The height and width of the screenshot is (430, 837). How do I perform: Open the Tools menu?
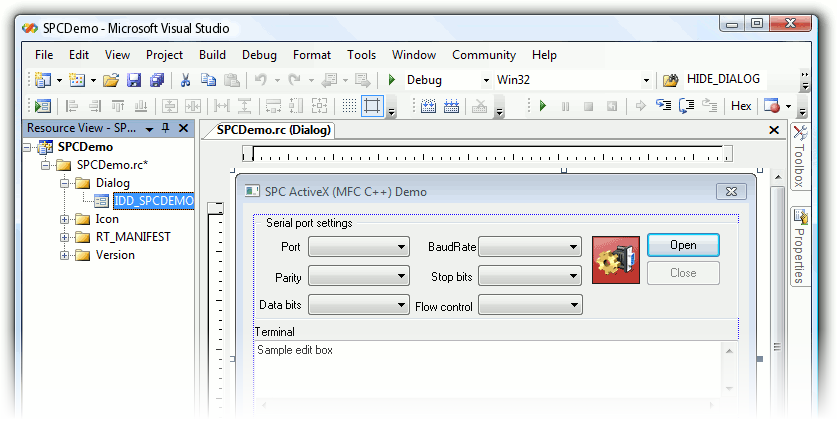[361, 55]
